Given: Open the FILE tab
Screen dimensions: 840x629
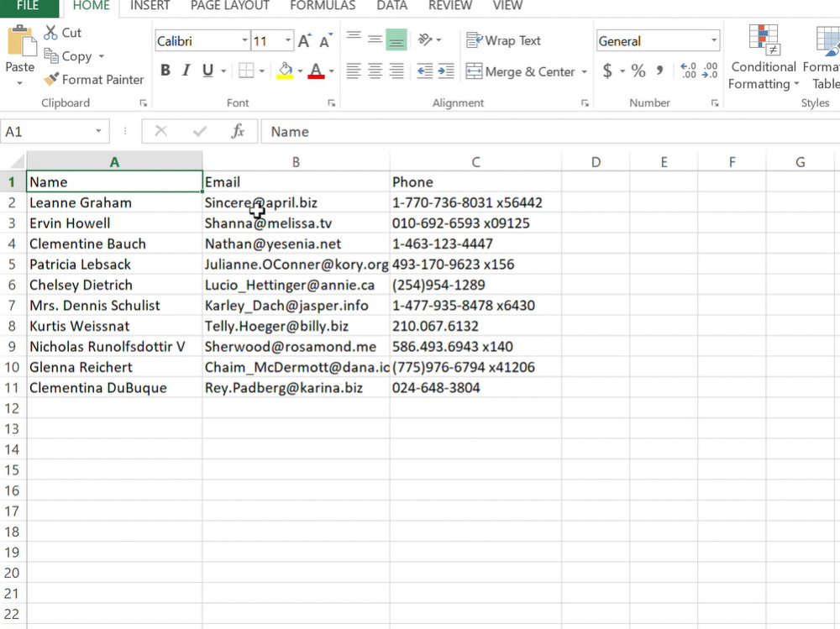Looking at the screenshot, I should point(28,6).
